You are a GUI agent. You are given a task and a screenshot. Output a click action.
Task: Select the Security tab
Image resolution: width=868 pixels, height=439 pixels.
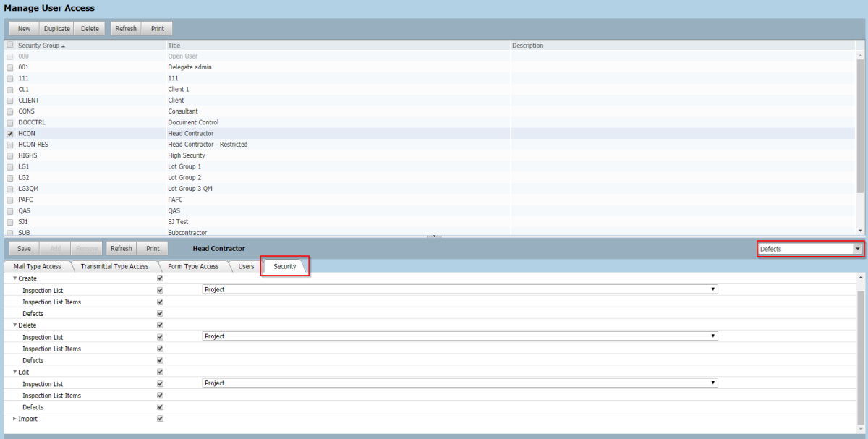pos(285,266)
